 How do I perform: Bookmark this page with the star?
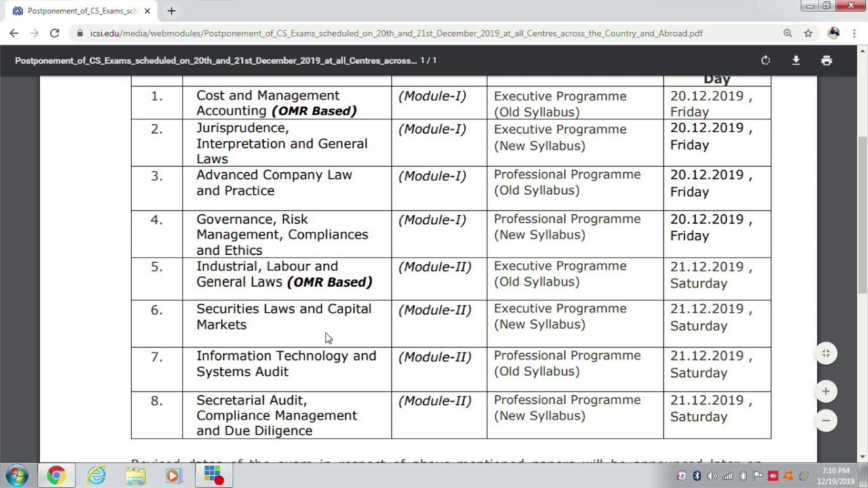click(x=808, y=33)
